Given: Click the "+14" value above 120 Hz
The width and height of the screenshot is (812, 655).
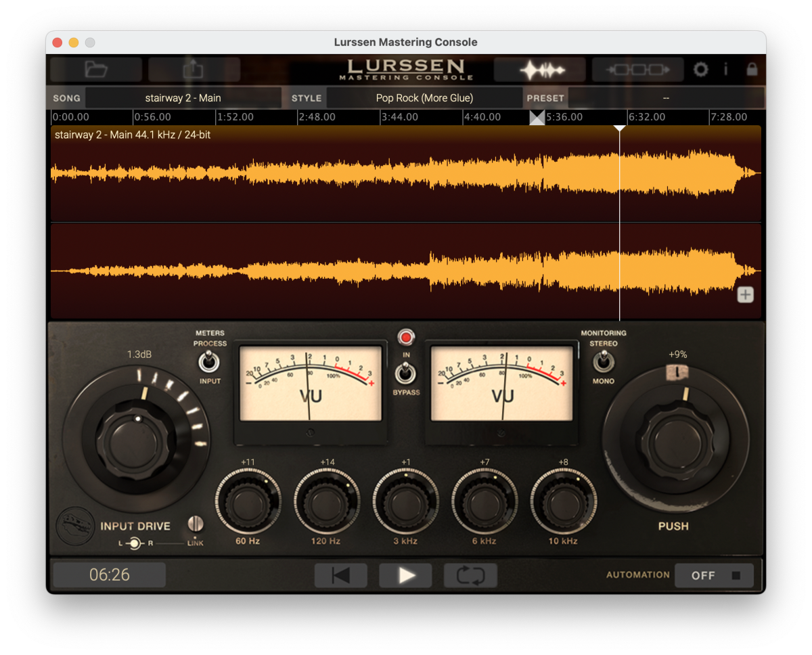Looking at the screenshot, I should (x=328, y=462).
